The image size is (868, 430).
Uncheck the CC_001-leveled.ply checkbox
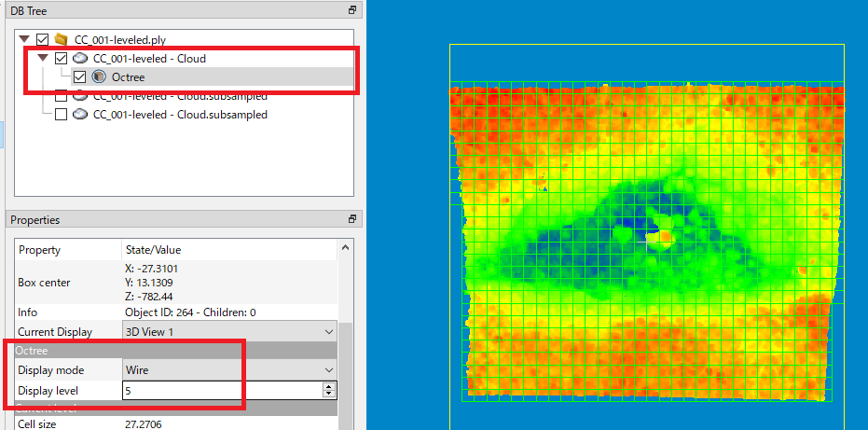coord(42,40)
